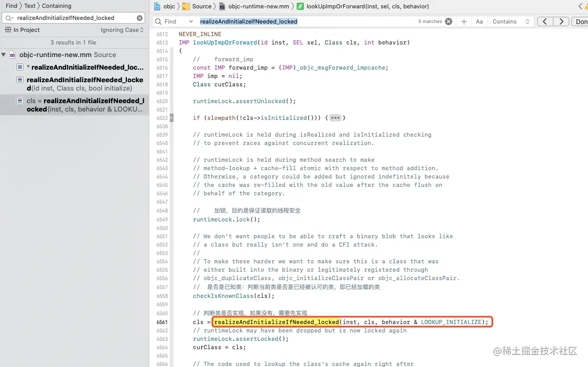Click runtimeLock.lock() on line 6549
Image resolution: width=588 pixels, height=367 pixels.
point(226,219)
